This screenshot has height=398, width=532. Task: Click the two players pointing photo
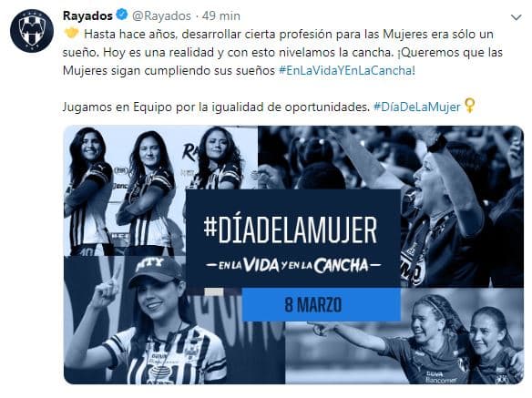[x=404, y=352]
